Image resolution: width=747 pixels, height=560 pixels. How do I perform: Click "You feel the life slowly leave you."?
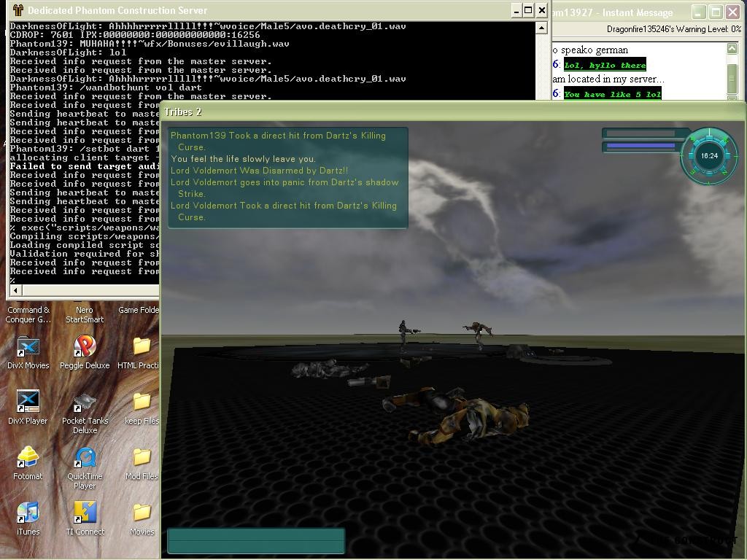pyautogui.click(x=243, y=159)
